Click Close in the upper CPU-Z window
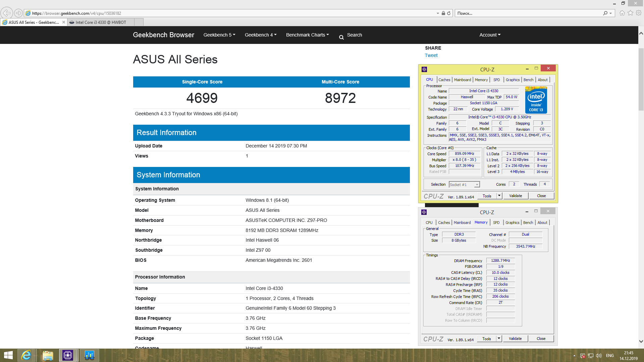644x362 pixels. click(541, 196)
